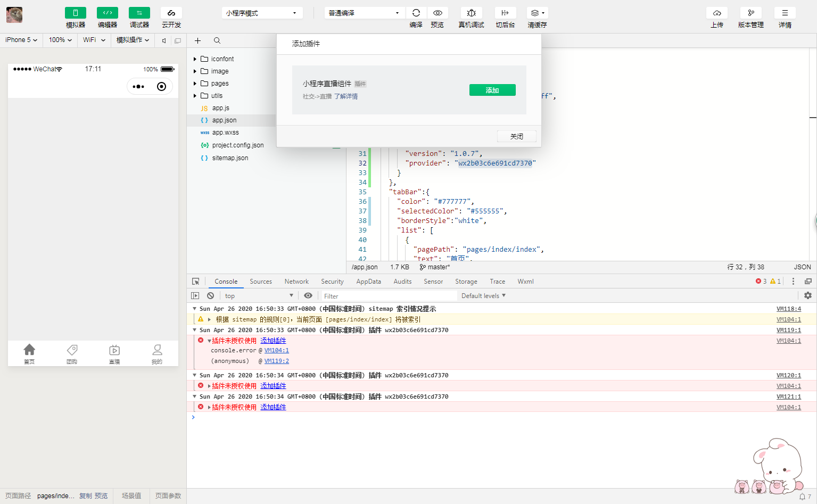
Task: Click the VM119:2 source link
Action: (x=277, y=361)
